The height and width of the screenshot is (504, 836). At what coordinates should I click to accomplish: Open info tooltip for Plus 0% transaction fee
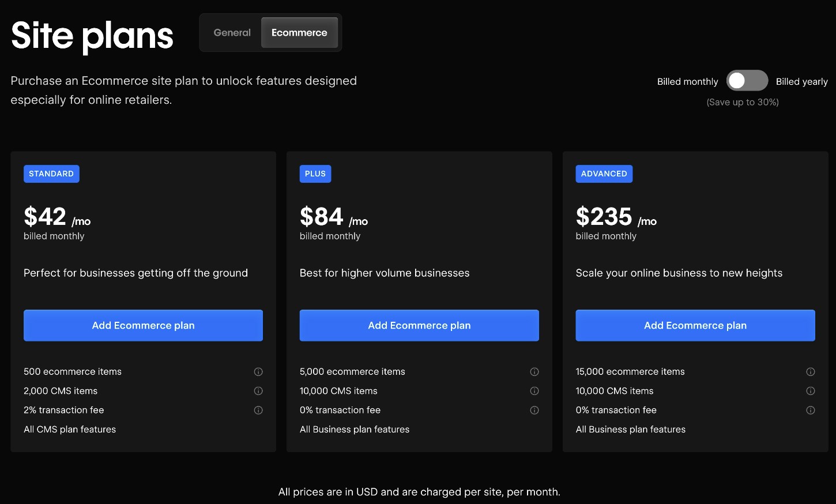pyautogui.click(x=534, y=410)
